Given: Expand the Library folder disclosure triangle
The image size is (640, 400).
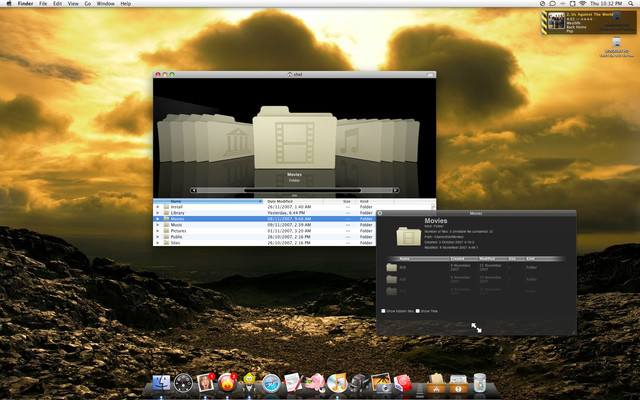Looking at the screenshot, I should pos(158,213).
